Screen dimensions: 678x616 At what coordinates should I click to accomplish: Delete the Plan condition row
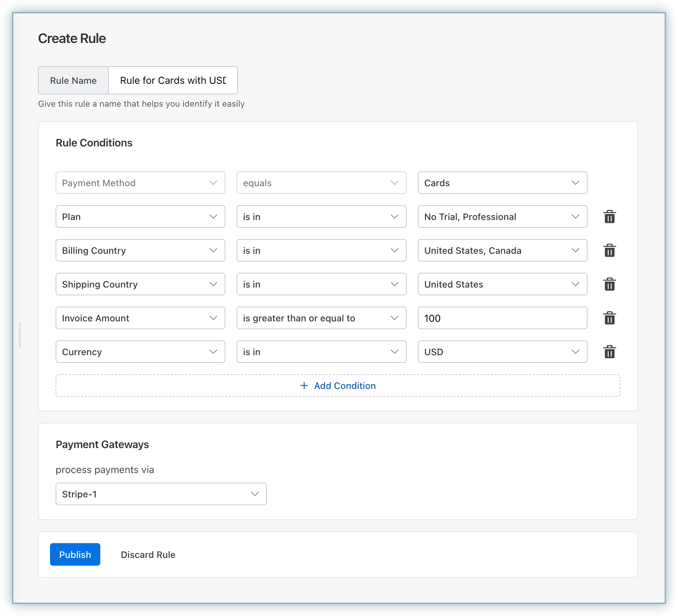pyautogui.click(x=609, y=217)
